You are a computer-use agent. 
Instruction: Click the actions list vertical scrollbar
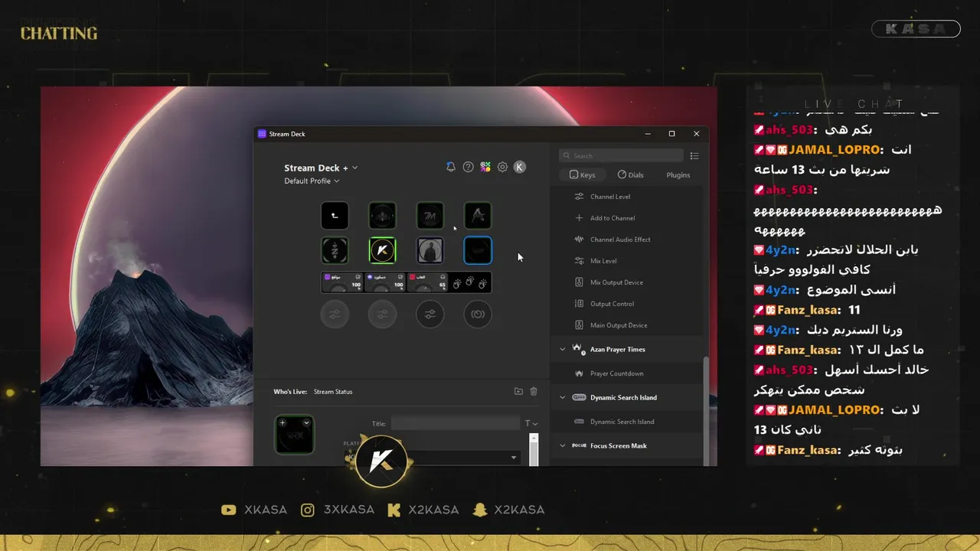point(706,410)
